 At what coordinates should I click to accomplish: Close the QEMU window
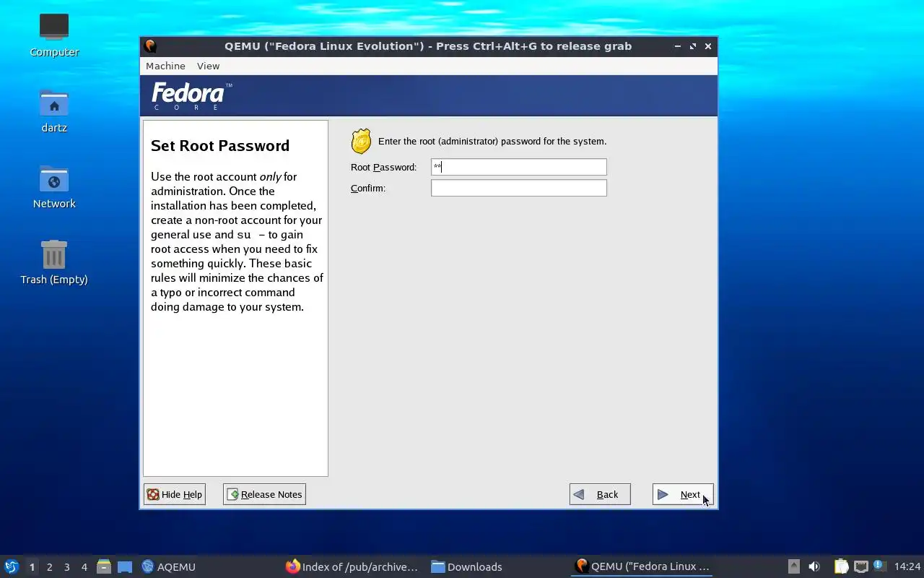coord(708,46)
